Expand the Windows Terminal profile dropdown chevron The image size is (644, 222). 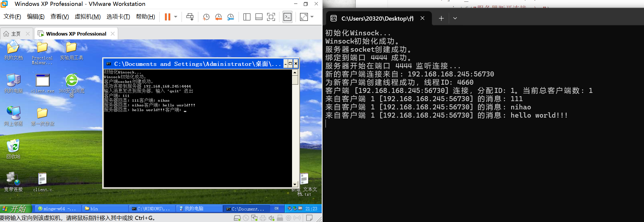455,18
